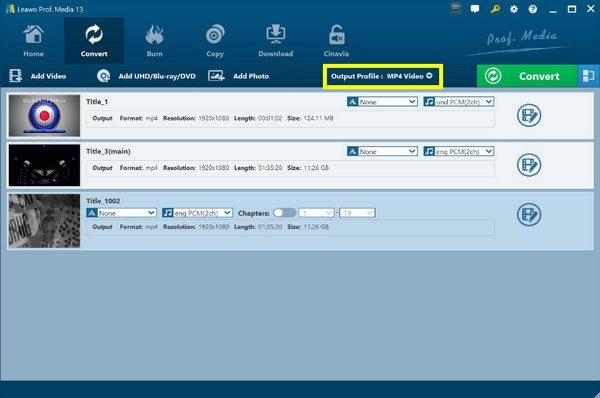600x398 pixels.
Task: Open the Output Profile MP4 Video dropdown
Action: pos(382,76)
